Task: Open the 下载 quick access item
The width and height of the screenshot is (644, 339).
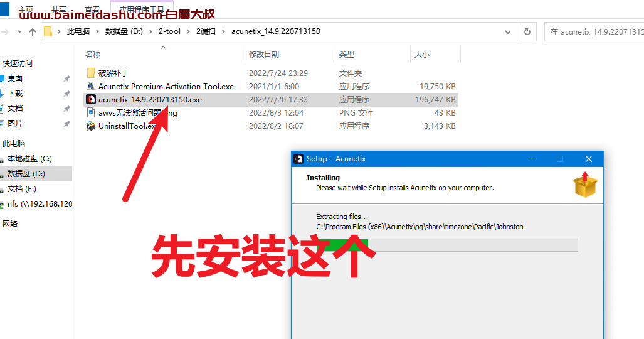Action: 15,94
